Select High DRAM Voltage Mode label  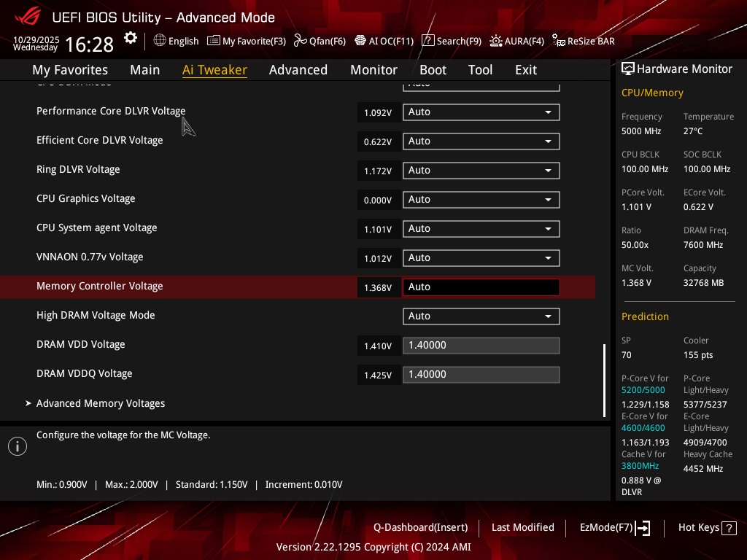(96, 315)
